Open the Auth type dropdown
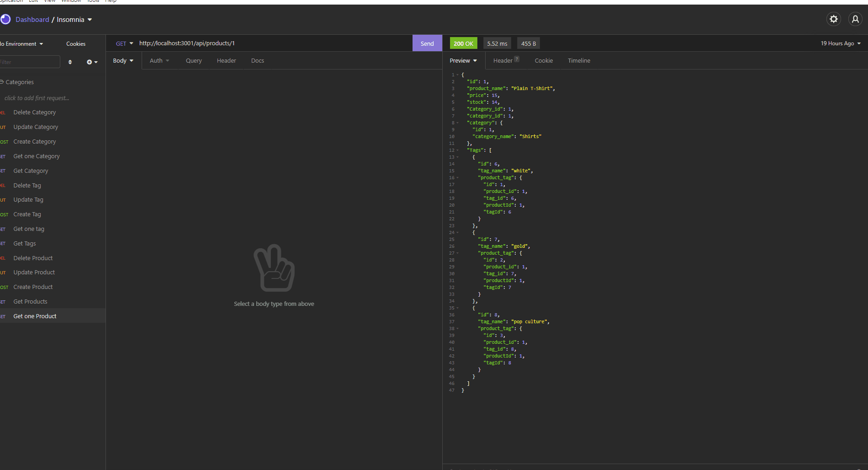The width and height of the screenshot is (868, 470). coord(159,60)
